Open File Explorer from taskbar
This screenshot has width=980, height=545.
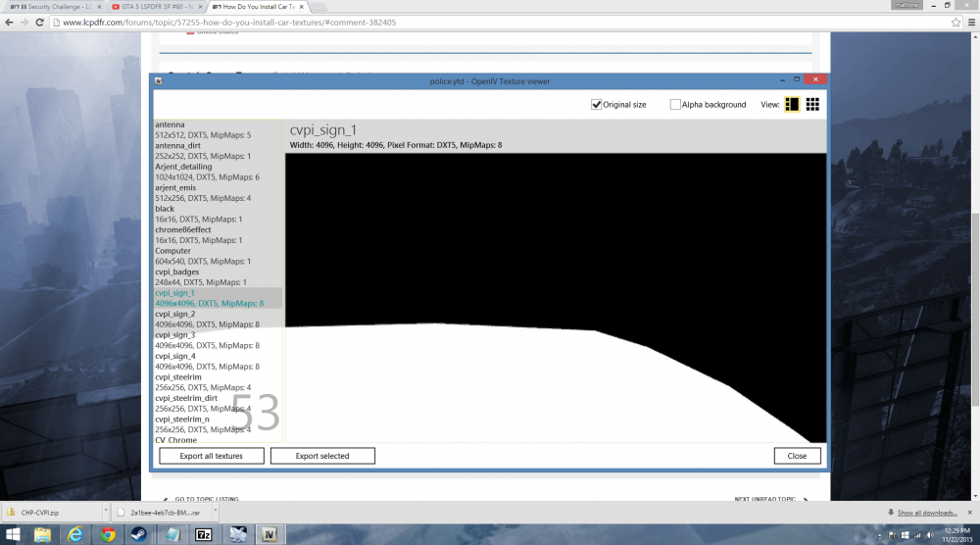[x=42, y=534]
